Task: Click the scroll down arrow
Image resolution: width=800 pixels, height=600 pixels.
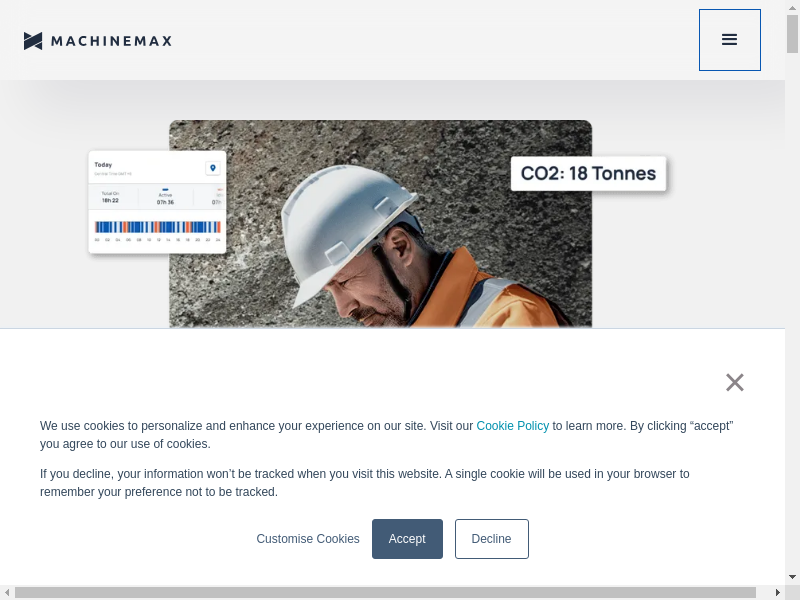Action: coord(793,577)
